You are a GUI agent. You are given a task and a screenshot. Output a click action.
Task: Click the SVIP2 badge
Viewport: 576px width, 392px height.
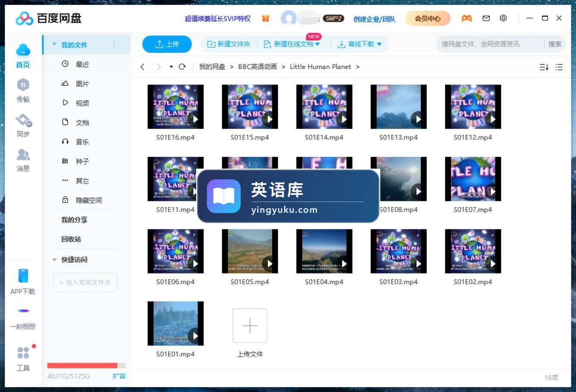pyautogui.click(x=334, y=18)
